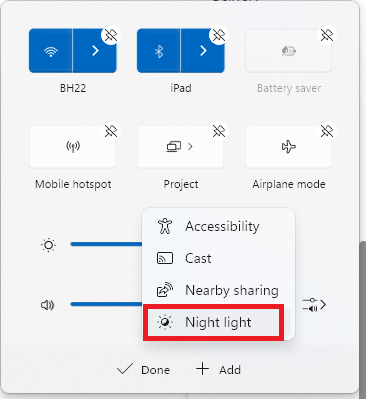
Task: Expand Wi-Fi network list chevron
Action: pos(95,51)
